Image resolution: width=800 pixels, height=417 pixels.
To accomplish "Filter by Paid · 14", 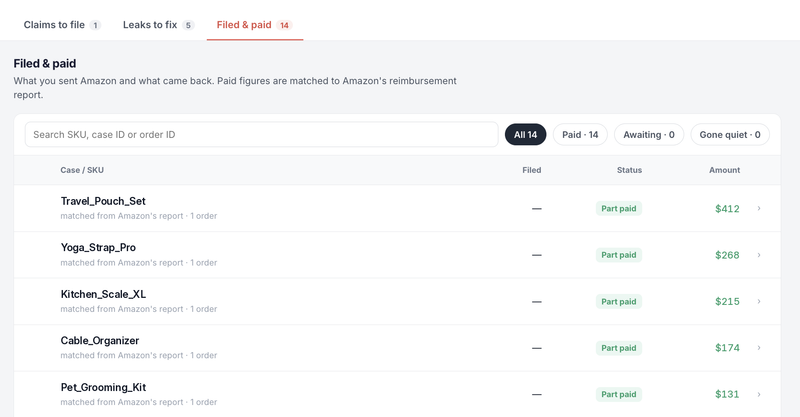I will pyautogui.click(x=580, y=135).
